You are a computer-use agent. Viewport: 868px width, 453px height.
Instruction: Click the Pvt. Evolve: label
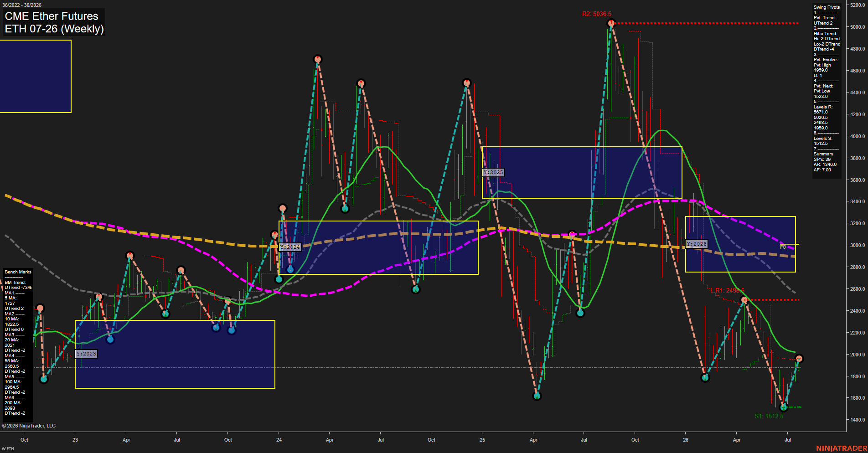(x=826, y=60)
